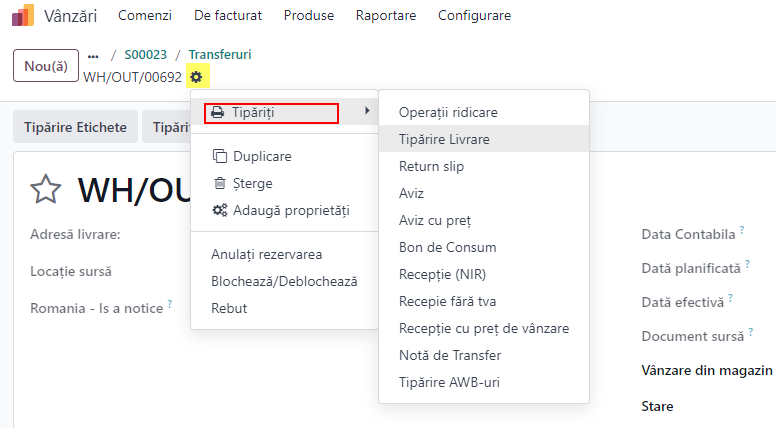Click the printer icon in Tipăriți
Image resolution: width=776 pixels, height=428 pixels.
217,112
